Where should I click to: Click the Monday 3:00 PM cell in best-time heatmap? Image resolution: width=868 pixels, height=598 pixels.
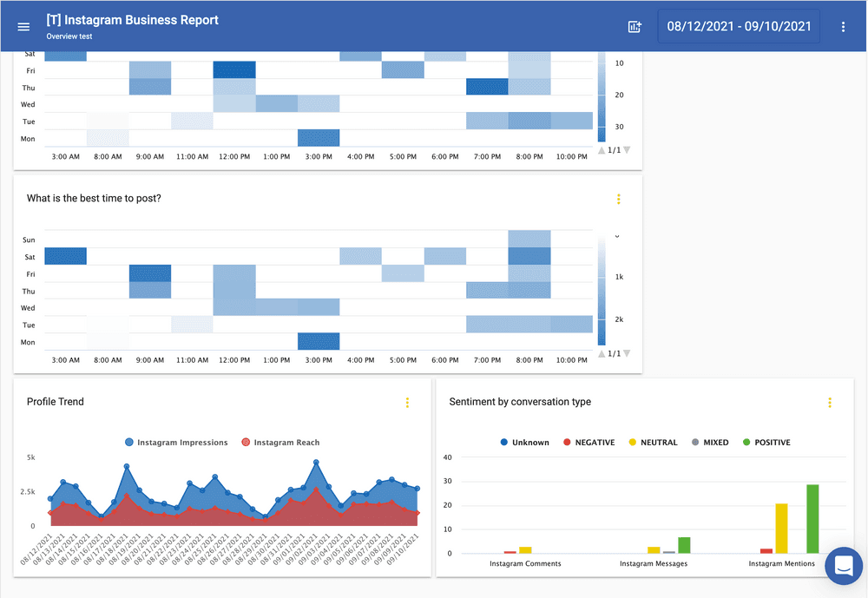[319, 341]
